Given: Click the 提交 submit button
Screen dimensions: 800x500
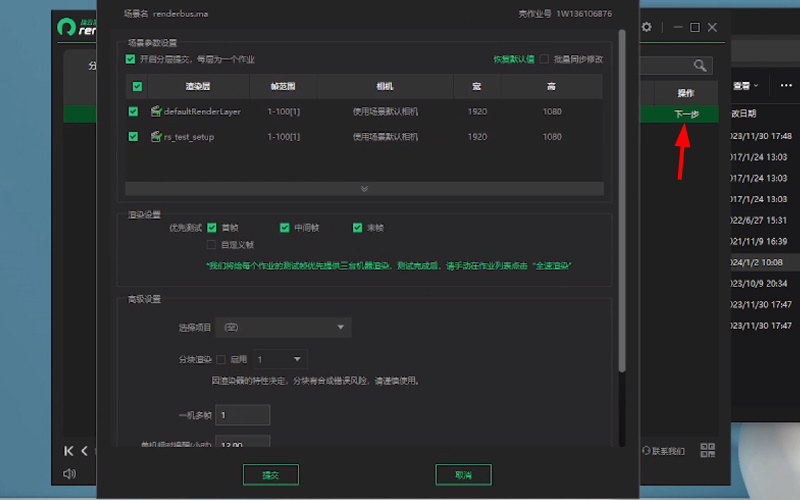Looking at the screenshot, I should [271, 474].
